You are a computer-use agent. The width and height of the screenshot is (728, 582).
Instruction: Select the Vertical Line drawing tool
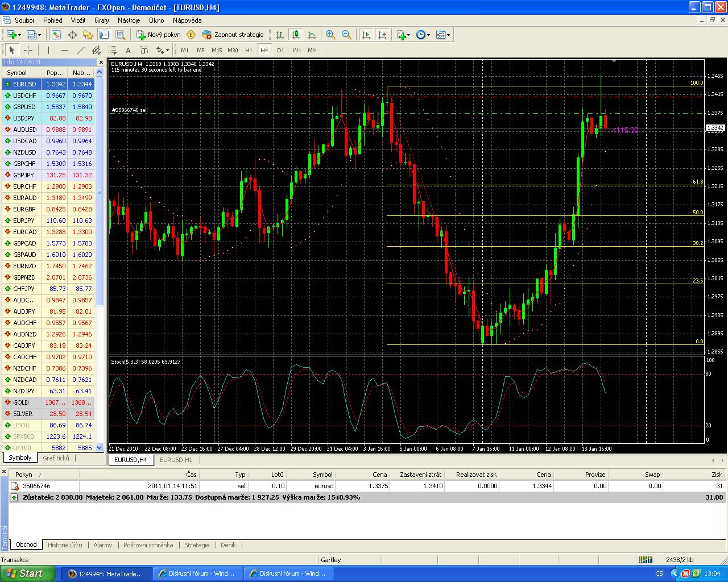point(48,50)
